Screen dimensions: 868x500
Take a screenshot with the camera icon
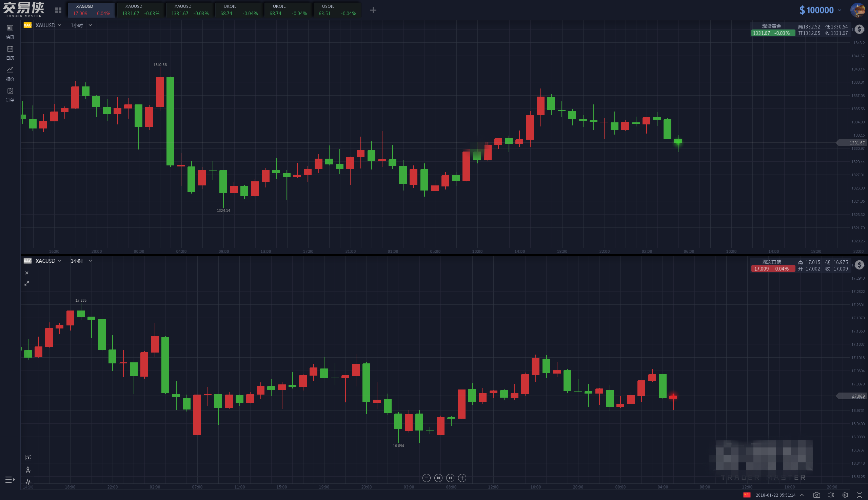[x=816, y=495]
